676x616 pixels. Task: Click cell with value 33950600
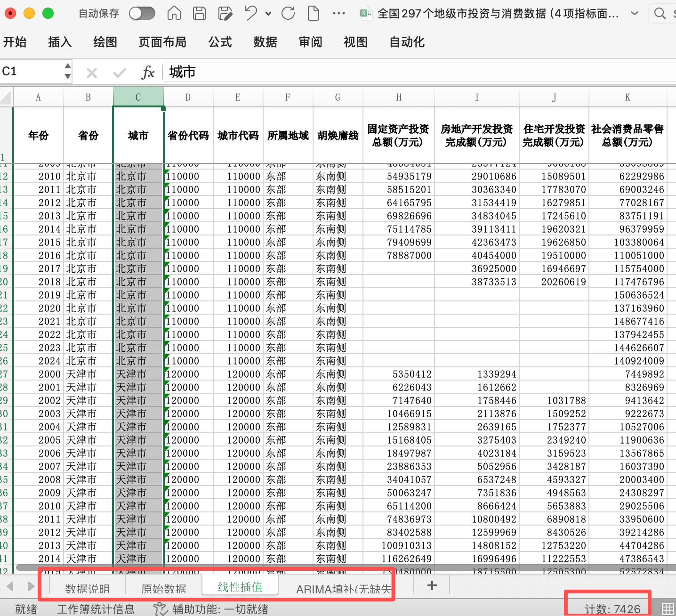(x=628, y=519)
